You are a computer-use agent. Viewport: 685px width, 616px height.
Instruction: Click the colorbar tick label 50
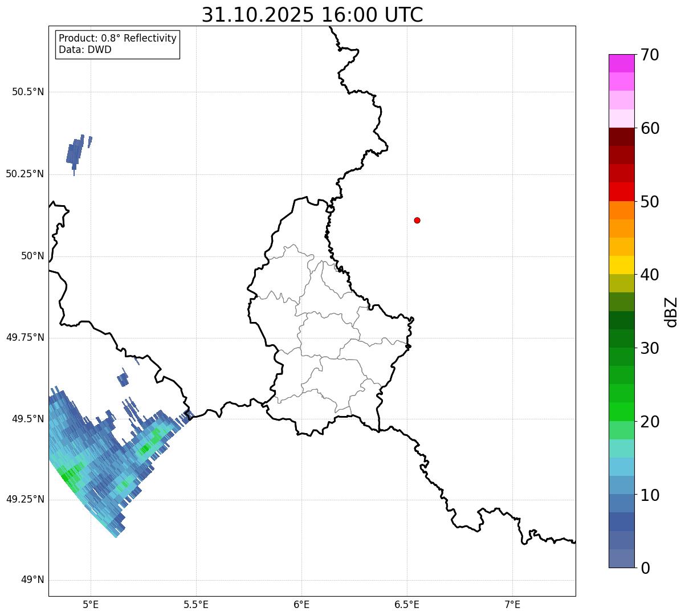tap(650, 202)
